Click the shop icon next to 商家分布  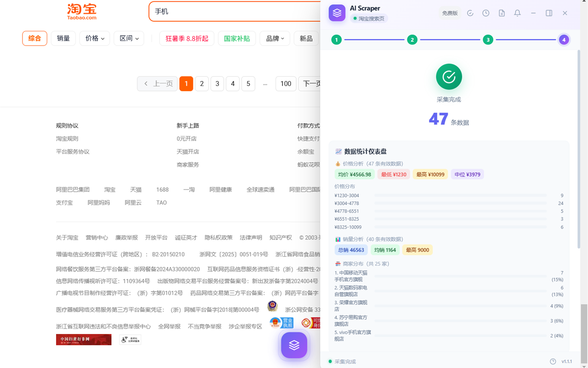338,264
